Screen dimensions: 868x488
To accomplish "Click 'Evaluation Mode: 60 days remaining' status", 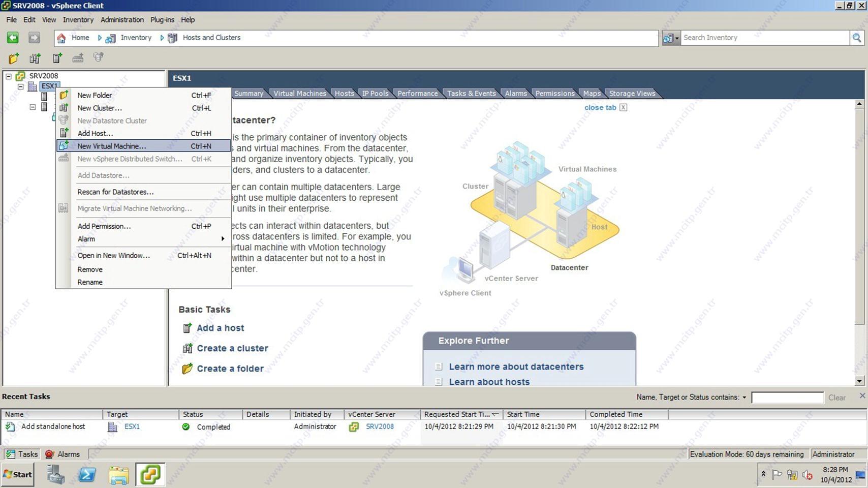I will click(x=747, y=454).
